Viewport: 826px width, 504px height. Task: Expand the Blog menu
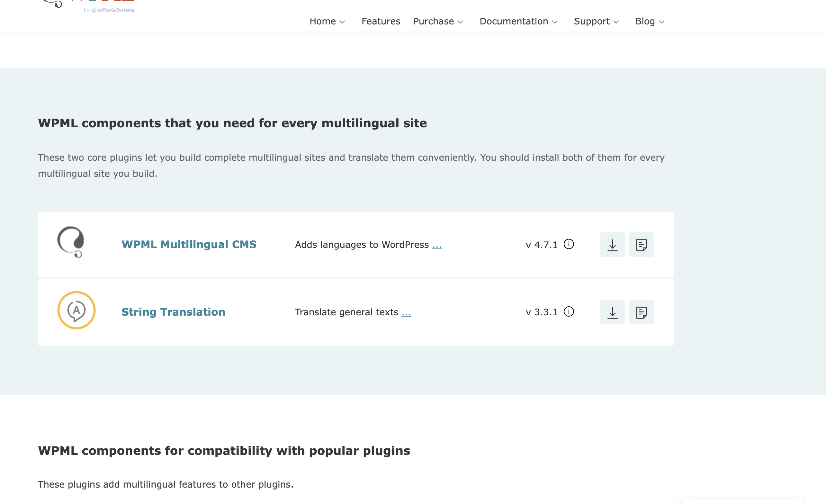click(649, 21)
